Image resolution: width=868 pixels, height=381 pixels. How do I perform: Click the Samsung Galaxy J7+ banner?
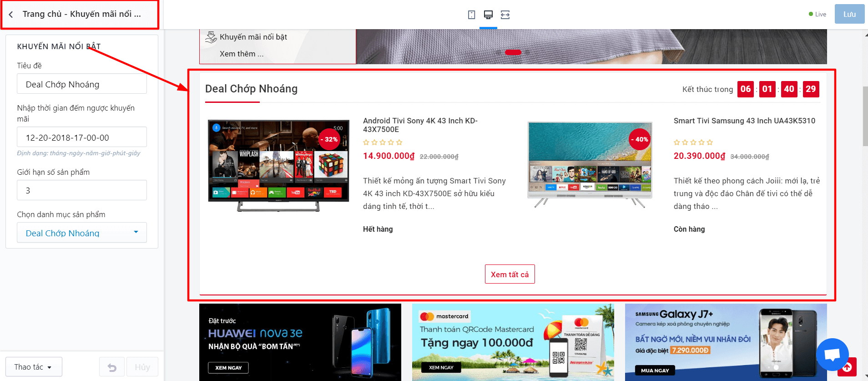click(726, 342)
